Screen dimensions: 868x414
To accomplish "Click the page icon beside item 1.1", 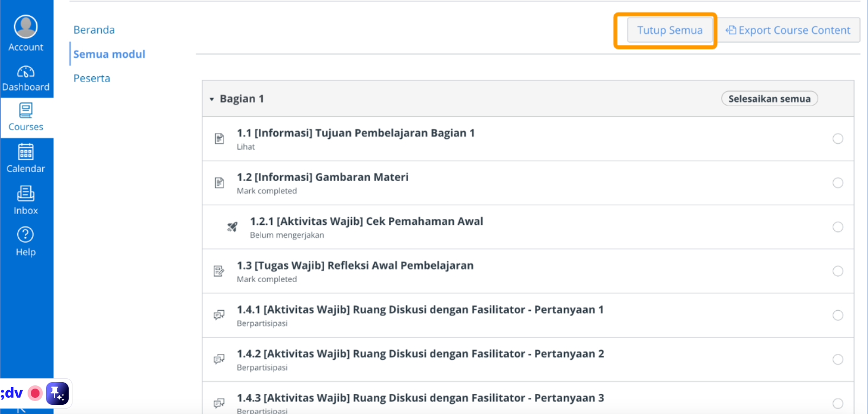I will coord(219,139).
